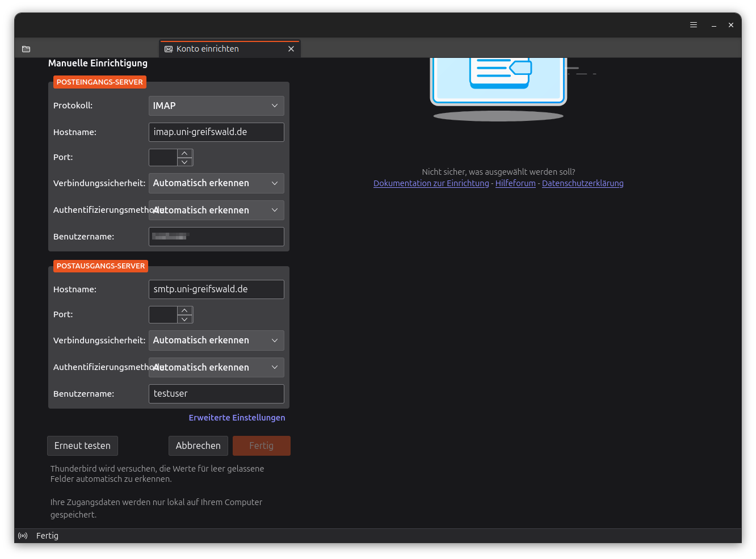Open outgoing Authentifizierungsmethode dropdown

tap(216, 367)
